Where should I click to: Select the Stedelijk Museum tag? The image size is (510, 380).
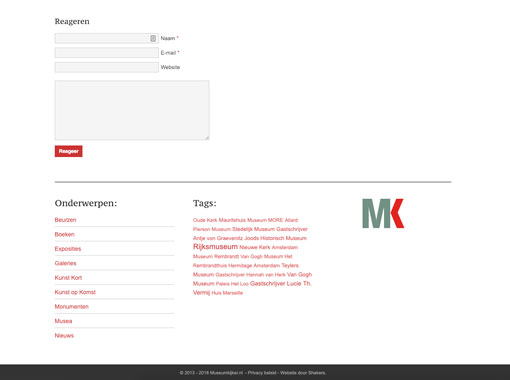point(254,229)
